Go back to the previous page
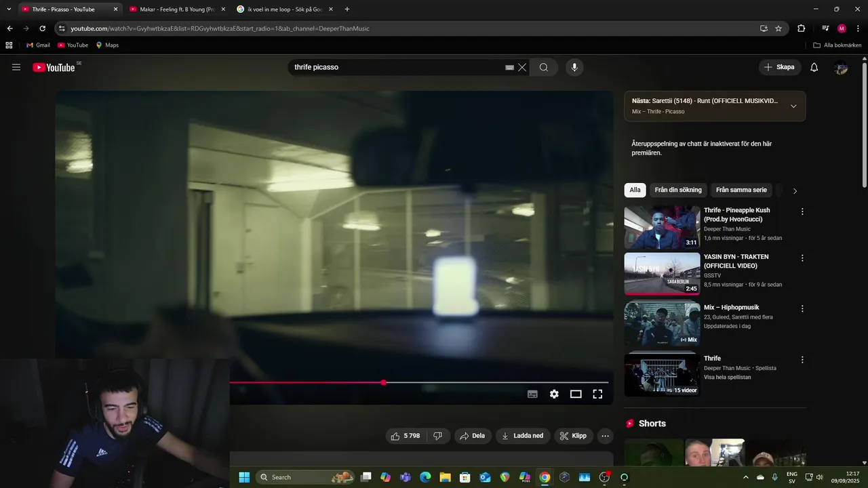This screenshot has width=868, height=488. click(x=9, y=28)
